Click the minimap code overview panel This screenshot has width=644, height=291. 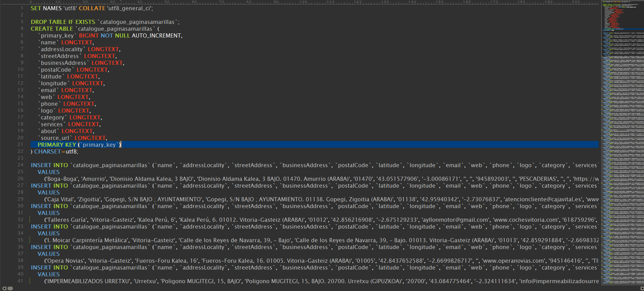(x=623, y=143)
